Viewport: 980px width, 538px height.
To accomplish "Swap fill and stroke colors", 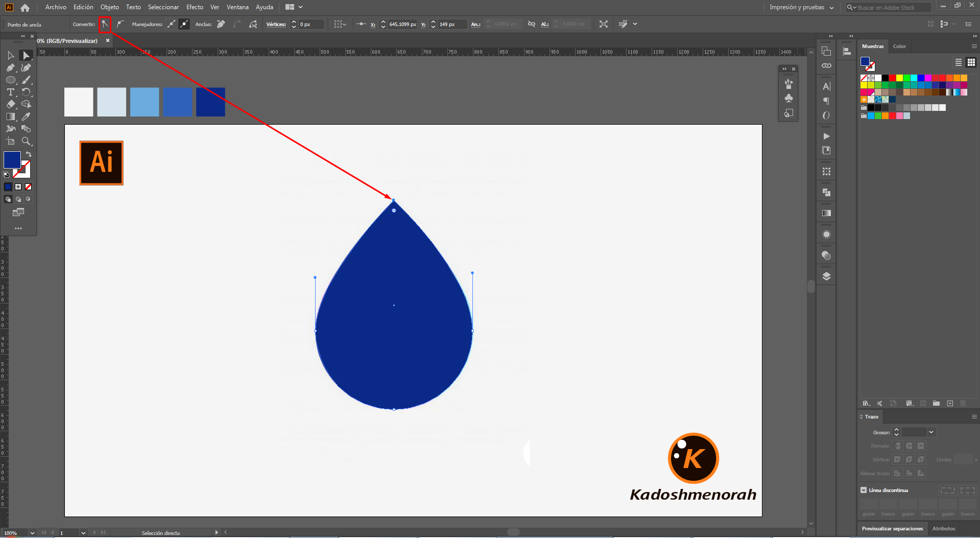I will pyautogui.click(x=29, y=154).
